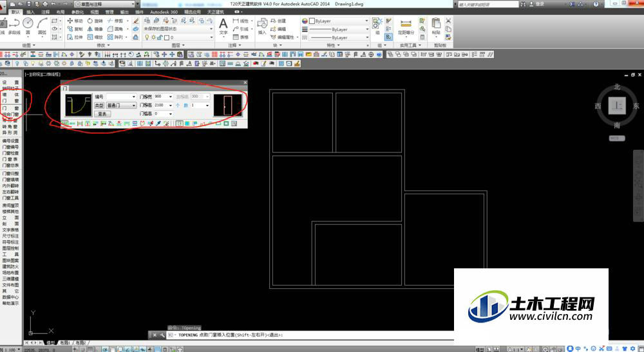Click the 编辑属性 edit attributes tool
Image resolution: width=644 pixels, height=352 pixels.
coord(283,37)
